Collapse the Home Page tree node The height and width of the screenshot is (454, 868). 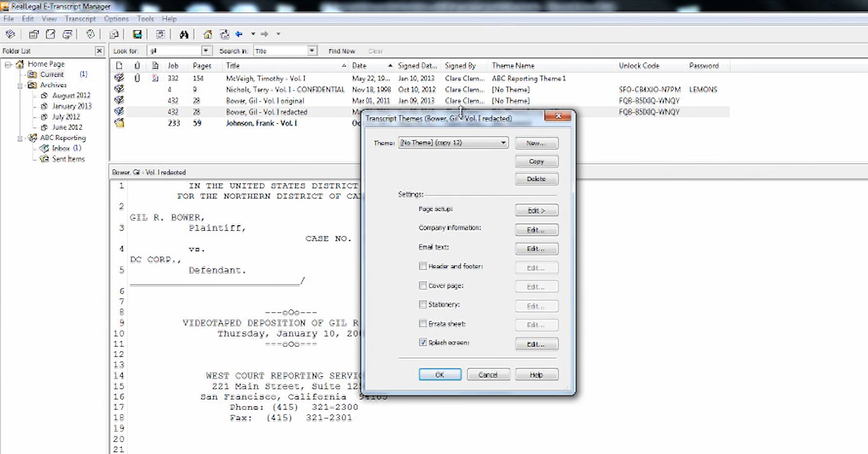pos(8,64)
